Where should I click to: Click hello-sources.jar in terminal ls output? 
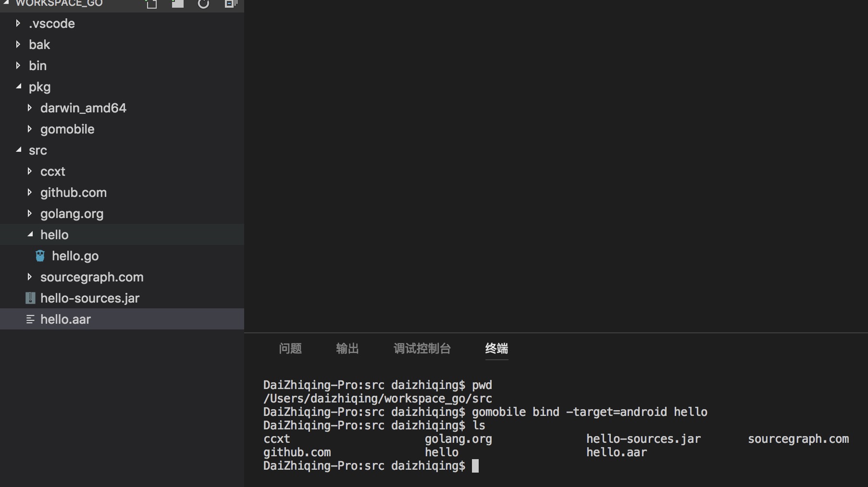coord(644,439)
